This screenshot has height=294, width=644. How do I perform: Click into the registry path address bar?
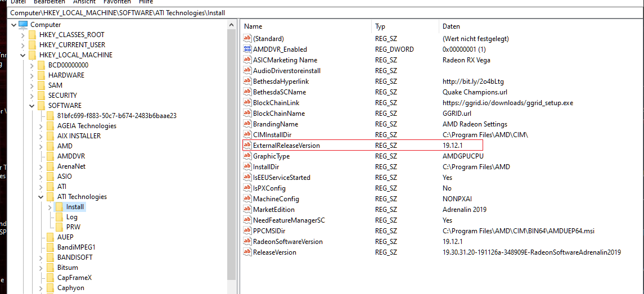[325, 13]
